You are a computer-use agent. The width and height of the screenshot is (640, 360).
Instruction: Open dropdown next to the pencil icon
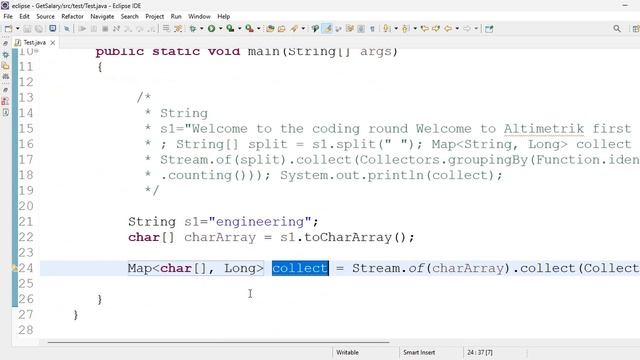coord(303,29)
